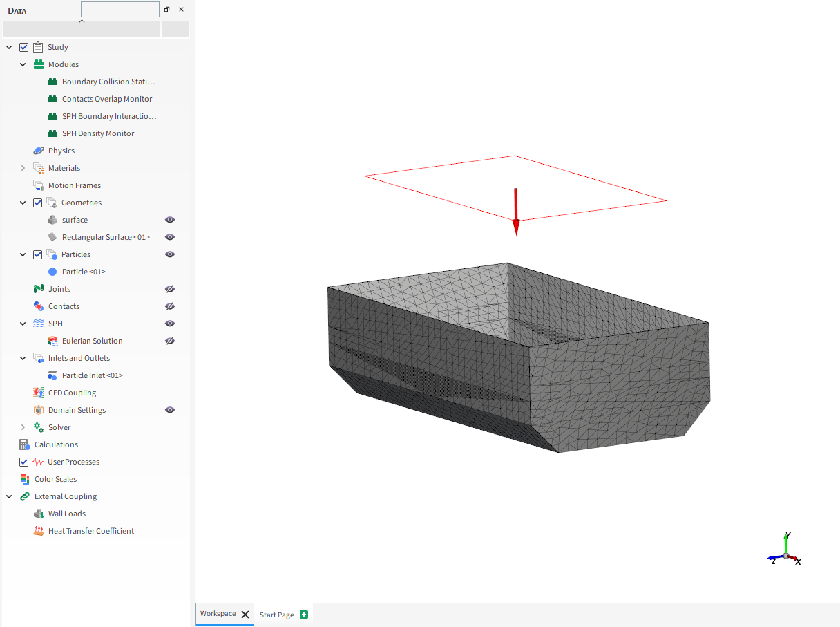Select the CFD Coupling icon
840x627 pixels.
(39, 393)
